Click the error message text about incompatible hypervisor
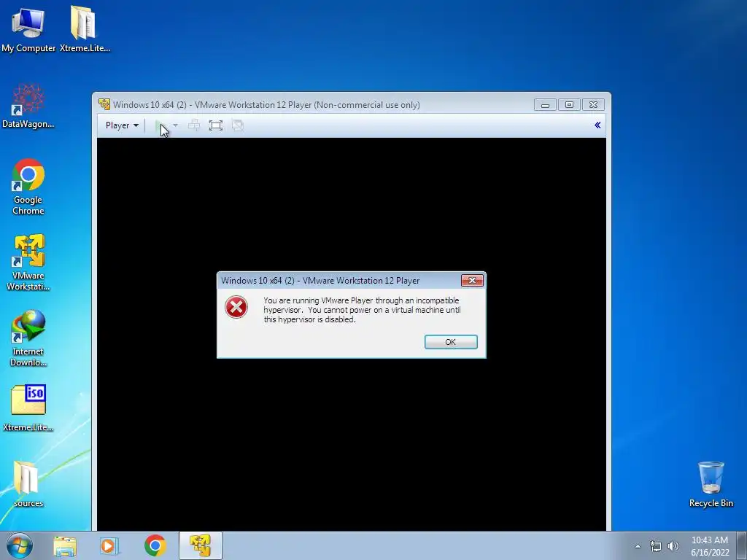Image resolution: width=747 pixels, height=560 pixels. point(362,310)
